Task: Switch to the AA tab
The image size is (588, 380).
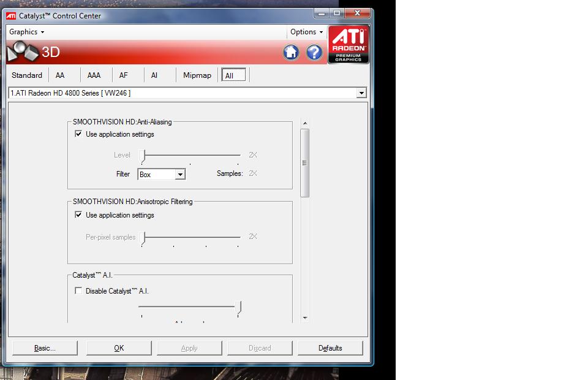Action: 60,75
